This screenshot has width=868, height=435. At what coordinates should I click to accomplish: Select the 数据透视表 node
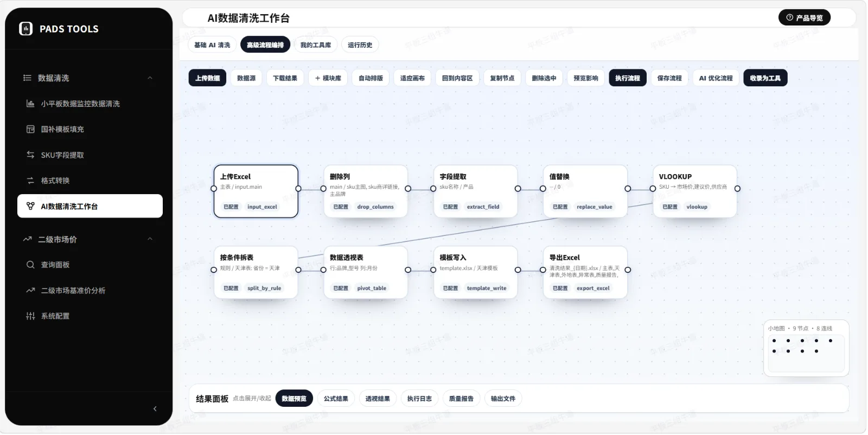coord(366,273)
